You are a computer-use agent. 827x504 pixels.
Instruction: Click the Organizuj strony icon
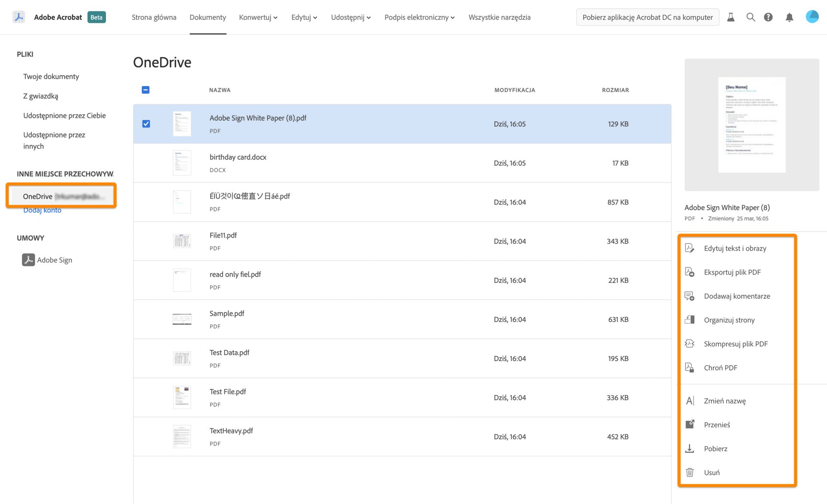690,320
